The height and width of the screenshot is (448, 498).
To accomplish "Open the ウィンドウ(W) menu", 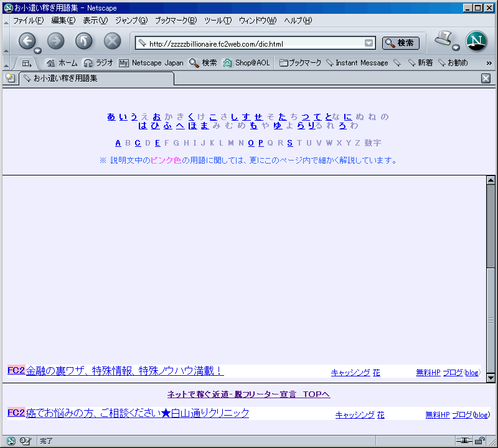I will [258, 21].
